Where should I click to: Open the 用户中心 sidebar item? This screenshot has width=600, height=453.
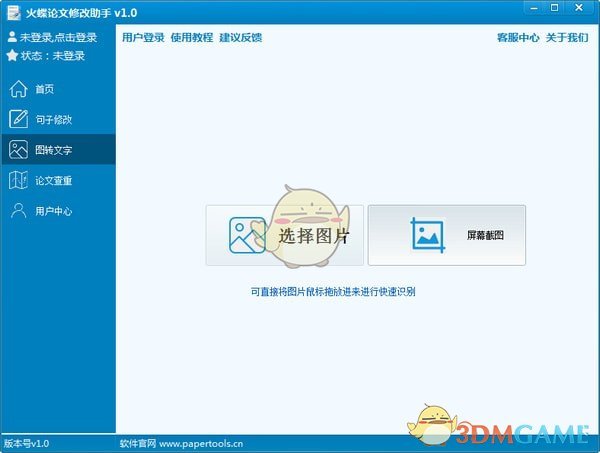tap(58, 211)
